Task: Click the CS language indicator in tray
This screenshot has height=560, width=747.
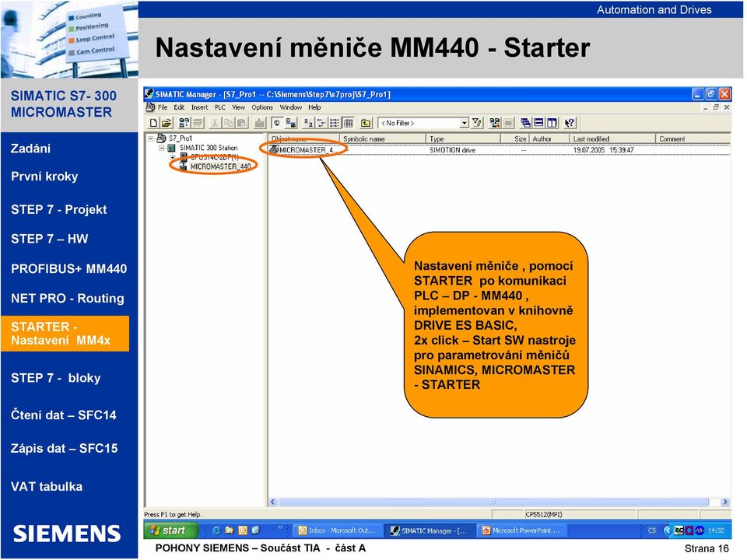Action: pyautogui.click(x=652, y=530)
